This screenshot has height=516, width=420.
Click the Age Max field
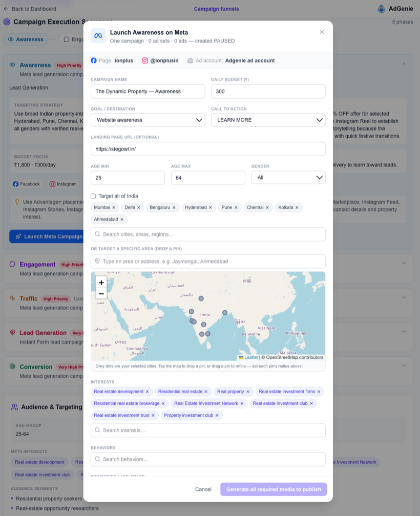click(208, 178)
